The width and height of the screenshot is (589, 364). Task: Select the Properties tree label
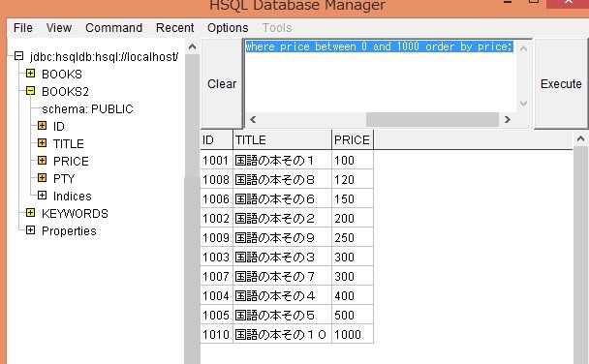point(69,231)
